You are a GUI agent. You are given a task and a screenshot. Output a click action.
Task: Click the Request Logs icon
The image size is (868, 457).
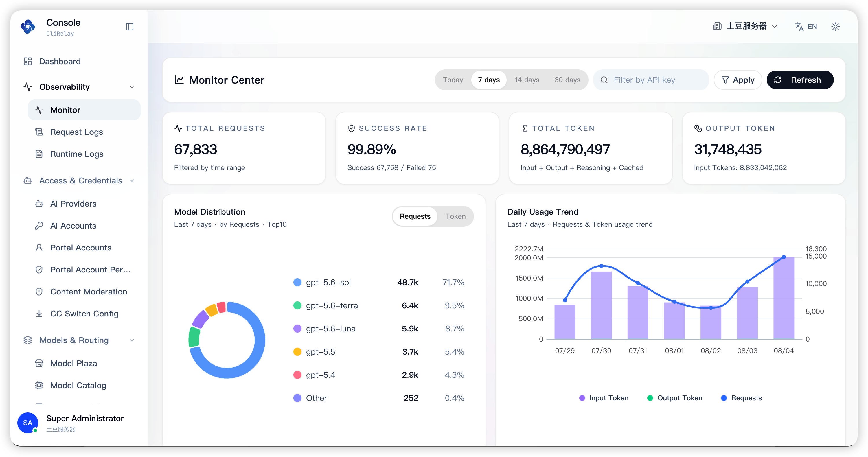pos(39,132)
